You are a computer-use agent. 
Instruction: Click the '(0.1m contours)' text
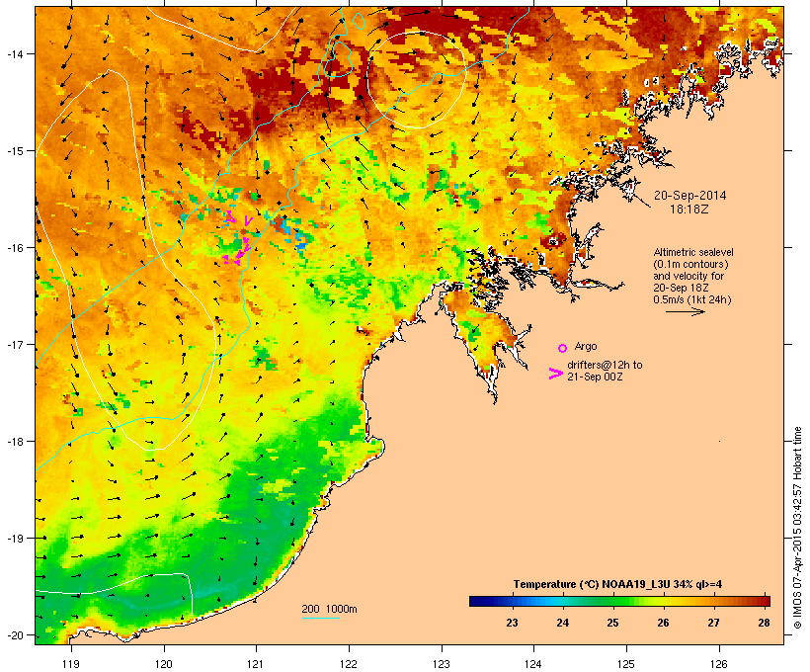point(691,264)
